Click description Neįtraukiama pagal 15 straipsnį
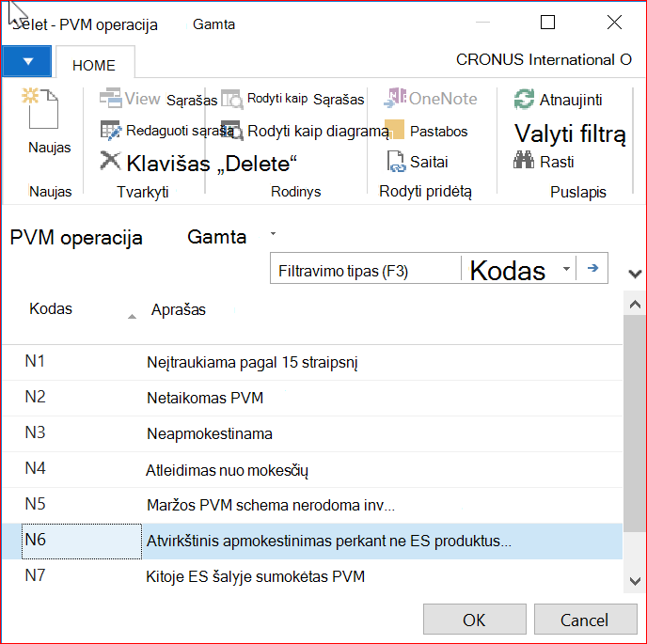Image resolution: width=647 pixels, height=644 pixels. click(252, 363)
